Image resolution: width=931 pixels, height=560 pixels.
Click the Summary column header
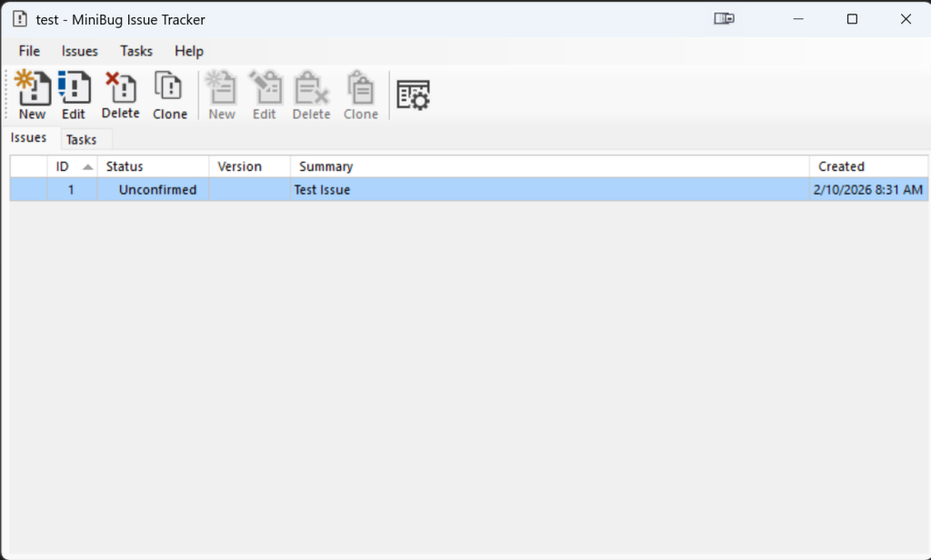pos(325,166)
